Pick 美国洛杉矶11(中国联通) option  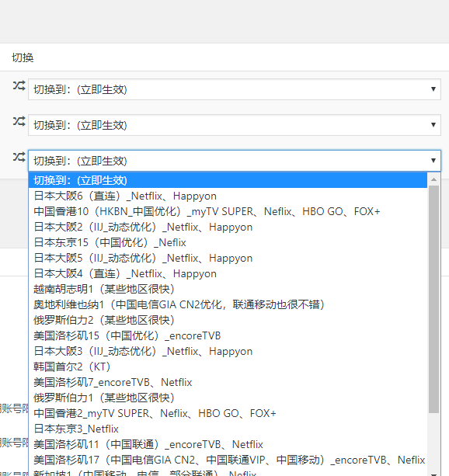228,444
